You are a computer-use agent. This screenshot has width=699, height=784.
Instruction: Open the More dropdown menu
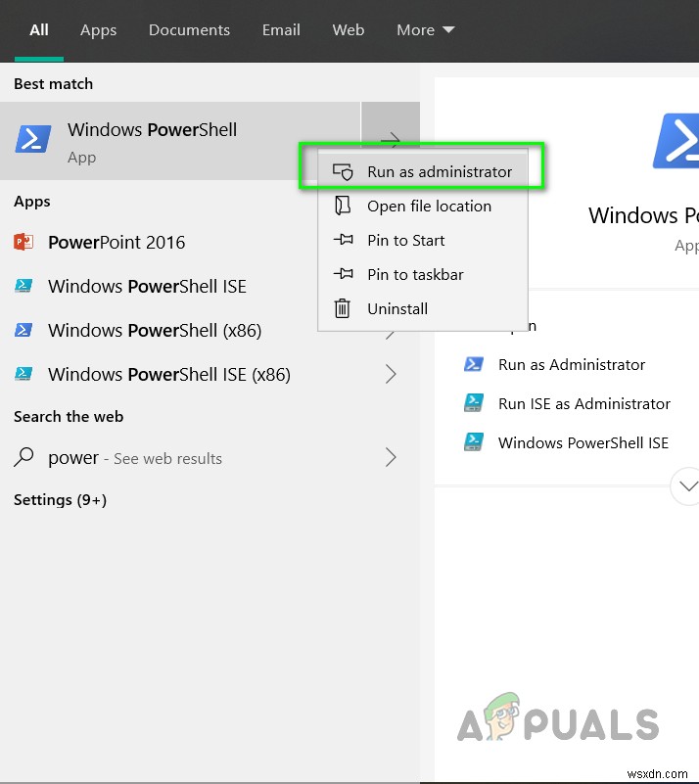[426, 30]
